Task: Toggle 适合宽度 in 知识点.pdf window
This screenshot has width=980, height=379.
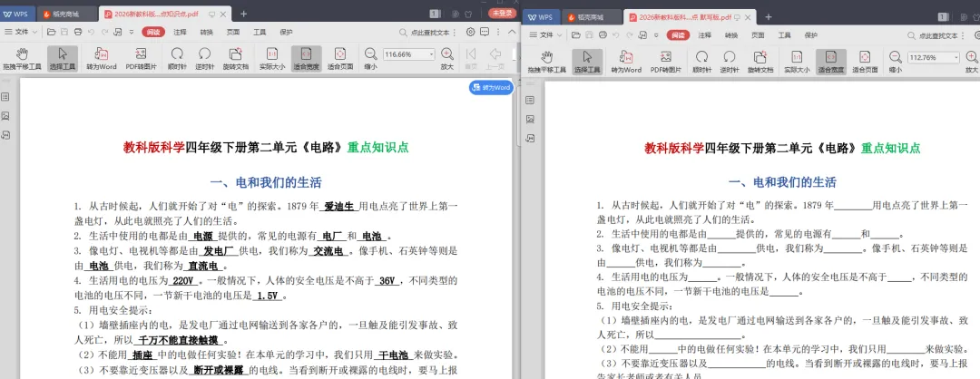Action: click(307, 59)
